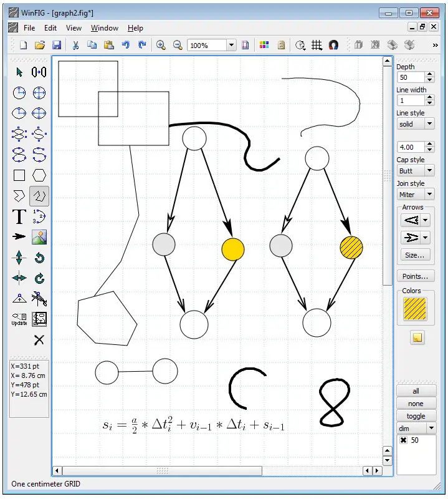Click the Size... button
The height and width of the screenshot is (499, 448).
coord(414,255)
